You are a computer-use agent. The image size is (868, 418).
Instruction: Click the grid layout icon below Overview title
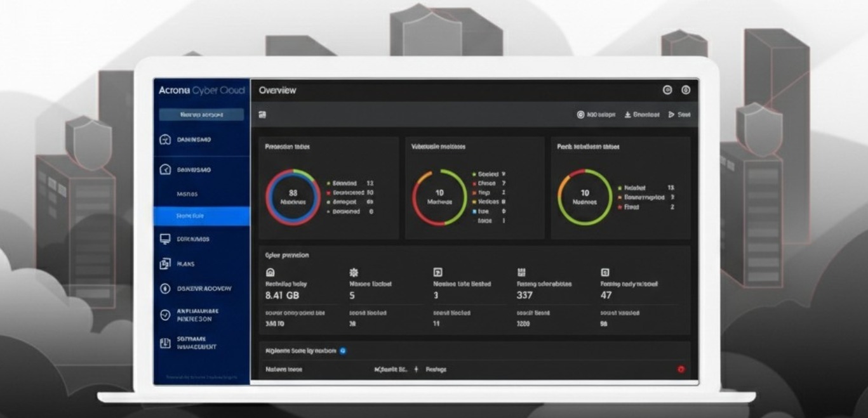[x=263, y=115]
